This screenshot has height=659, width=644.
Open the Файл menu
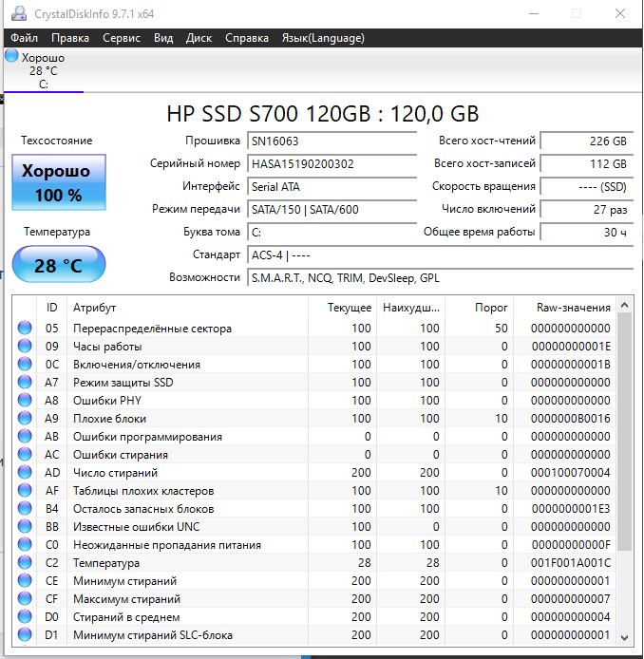coord(24,38)
